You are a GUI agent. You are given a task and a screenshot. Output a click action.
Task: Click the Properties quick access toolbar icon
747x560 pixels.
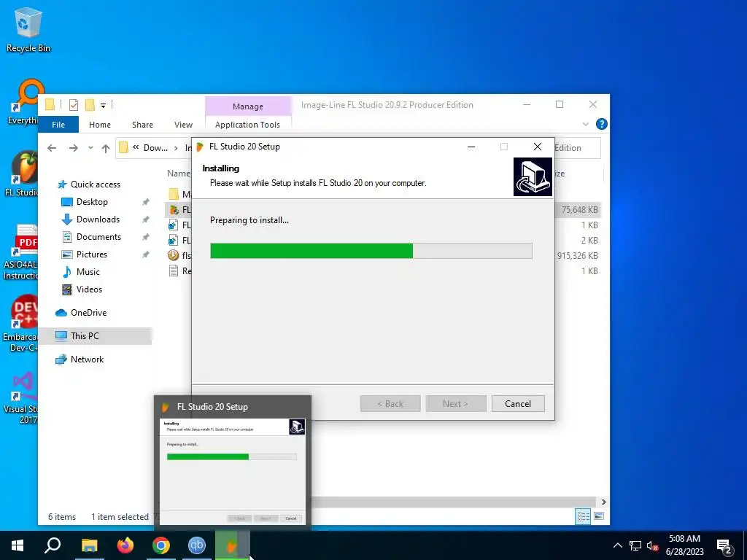pyautogui.click(x=74, y=105)
